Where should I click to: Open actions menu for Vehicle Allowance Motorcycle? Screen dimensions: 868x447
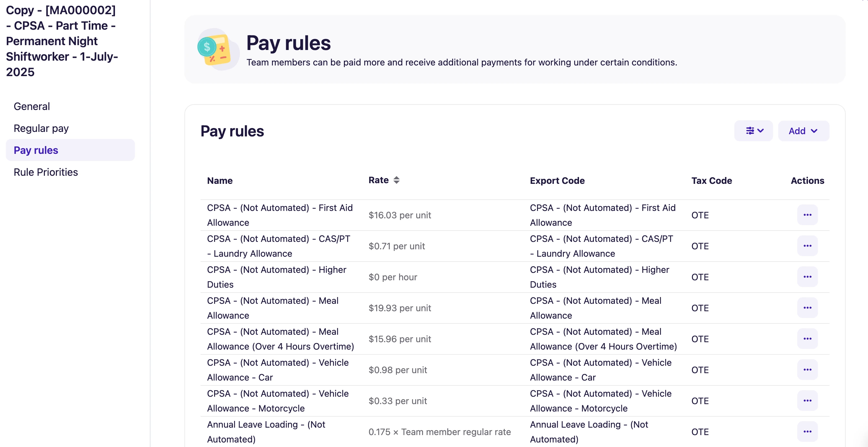coord(807,401)
